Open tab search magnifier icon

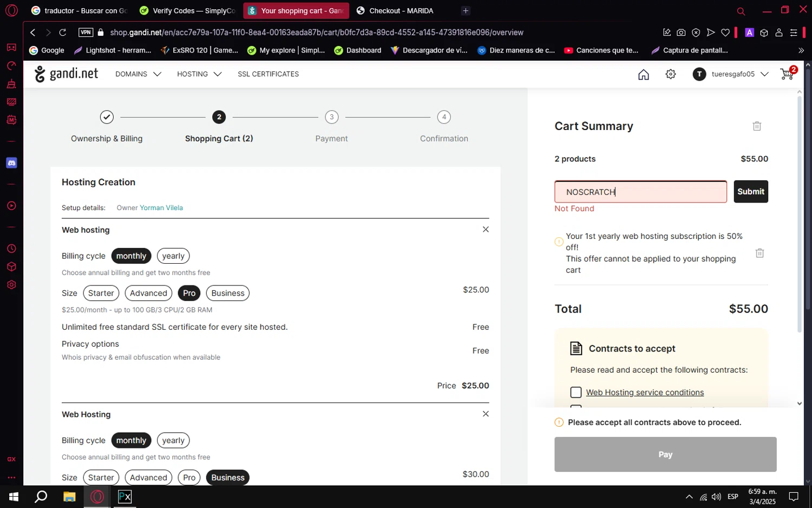pos(741,11)
